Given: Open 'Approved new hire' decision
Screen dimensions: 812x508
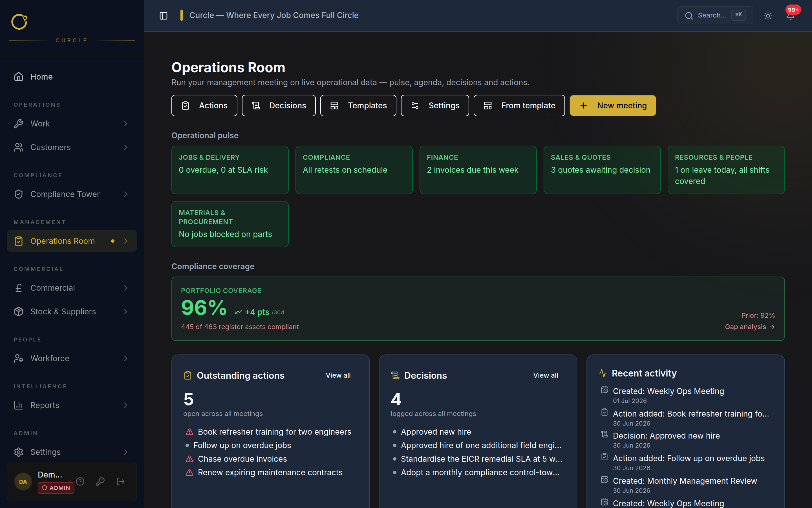Looking at the screenshot, I should click(436, 432).
